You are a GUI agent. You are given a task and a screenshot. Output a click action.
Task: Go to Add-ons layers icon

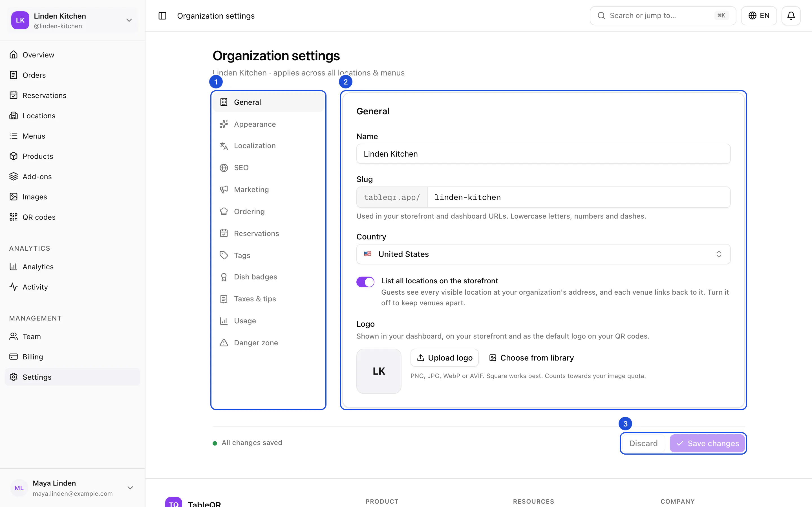14,176
